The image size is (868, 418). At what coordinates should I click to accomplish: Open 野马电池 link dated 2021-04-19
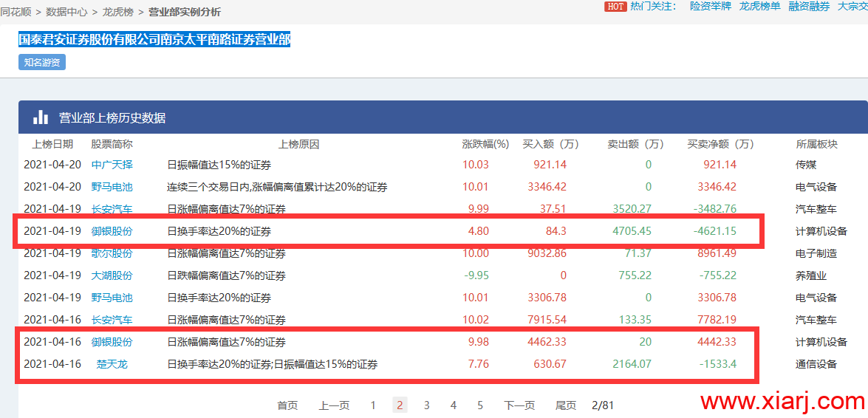[112, 298]
